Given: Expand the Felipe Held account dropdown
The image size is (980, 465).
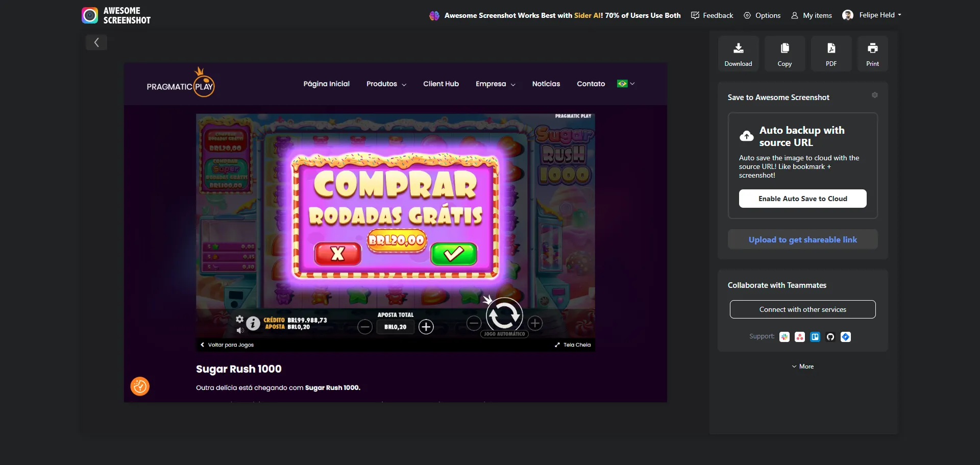Looking at the screenshot, I should pos(880,15).
